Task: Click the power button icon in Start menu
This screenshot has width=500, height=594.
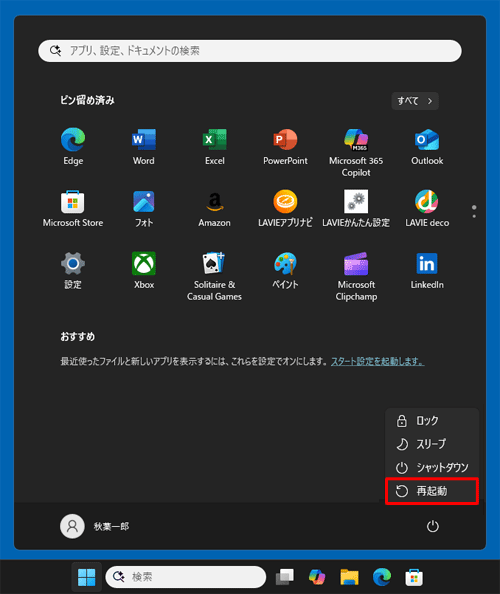Action: [x=433, y=526]
